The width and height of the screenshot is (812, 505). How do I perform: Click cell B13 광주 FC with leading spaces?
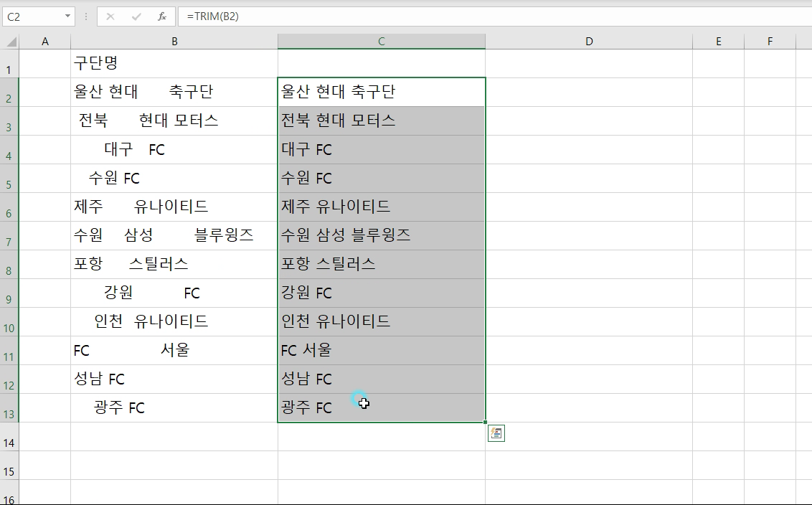(174, 408)
